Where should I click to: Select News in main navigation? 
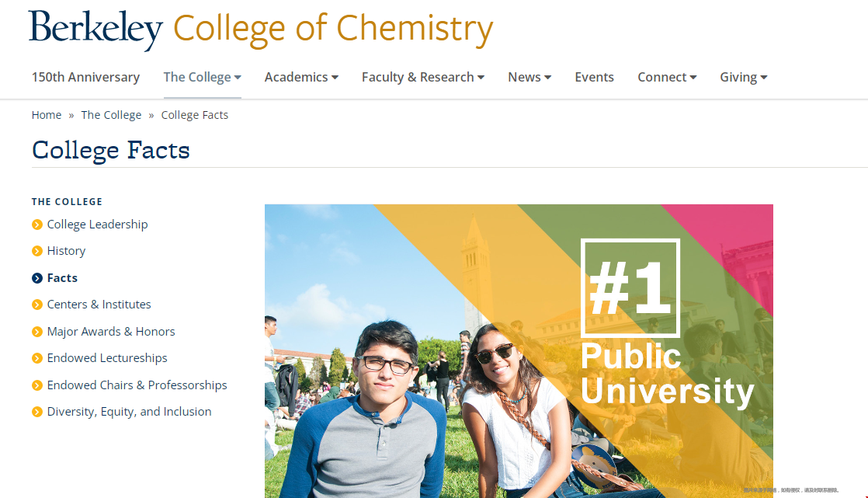[x=524, y=77]
